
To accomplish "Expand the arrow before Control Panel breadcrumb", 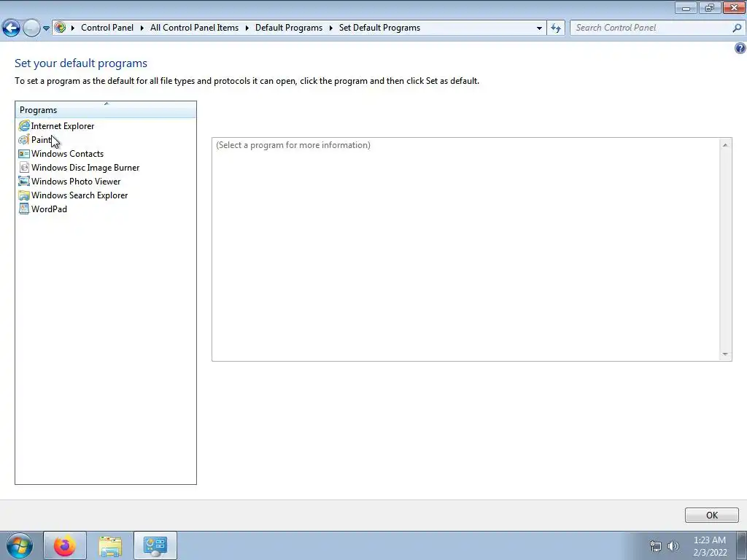I will pyautogui.click(x=73, y=28).
